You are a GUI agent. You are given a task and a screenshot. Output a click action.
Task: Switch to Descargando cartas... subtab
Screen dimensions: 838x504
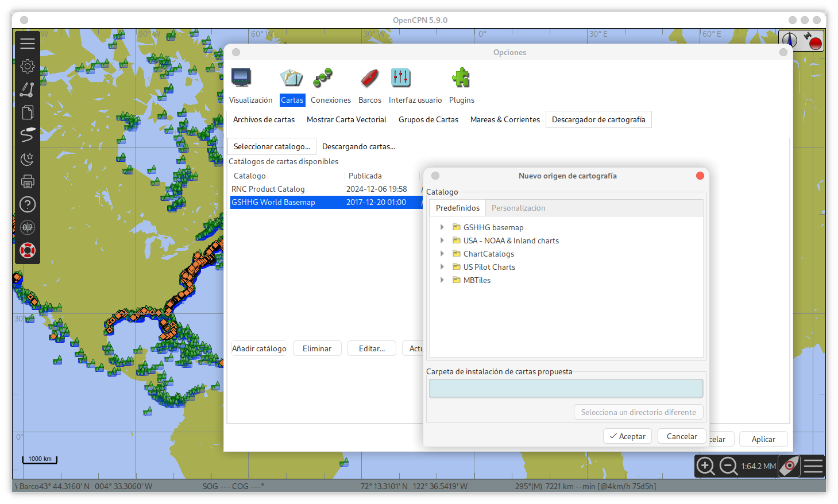coord(358,146)
